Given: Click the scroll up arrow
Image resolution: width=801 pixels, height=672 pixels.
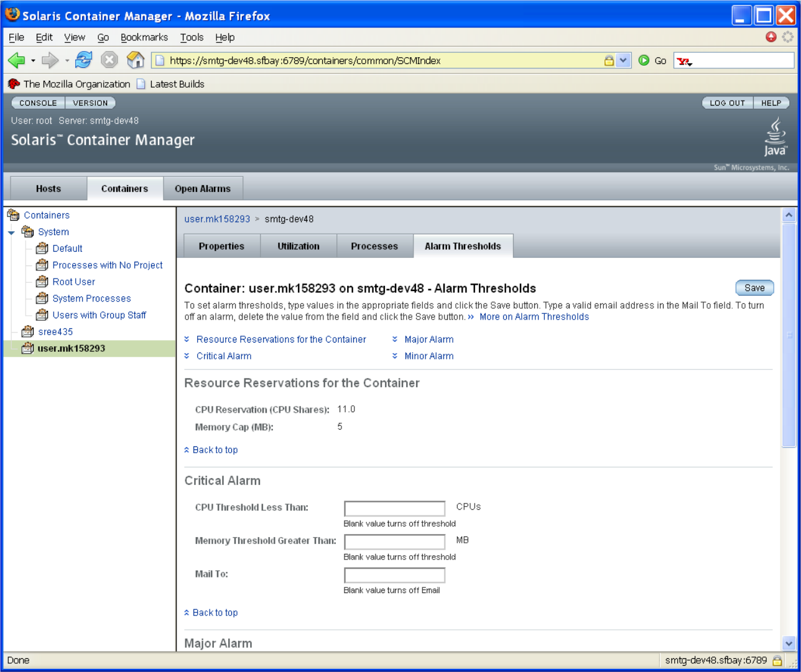Looking at the screenshot, I should (x=789, y=215).
